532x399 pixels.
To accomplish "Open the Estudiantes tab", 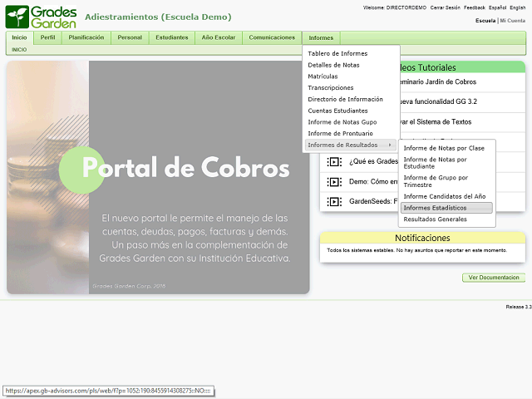I will click(172, 37).
